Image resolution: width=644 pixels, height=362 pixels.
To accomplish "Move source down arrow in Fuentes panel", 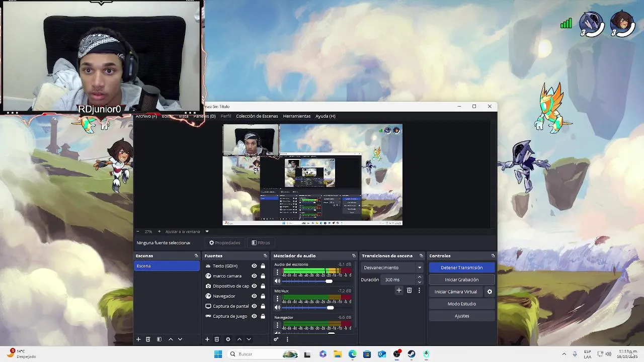I will pyautogui.click(x=249, y=339).
